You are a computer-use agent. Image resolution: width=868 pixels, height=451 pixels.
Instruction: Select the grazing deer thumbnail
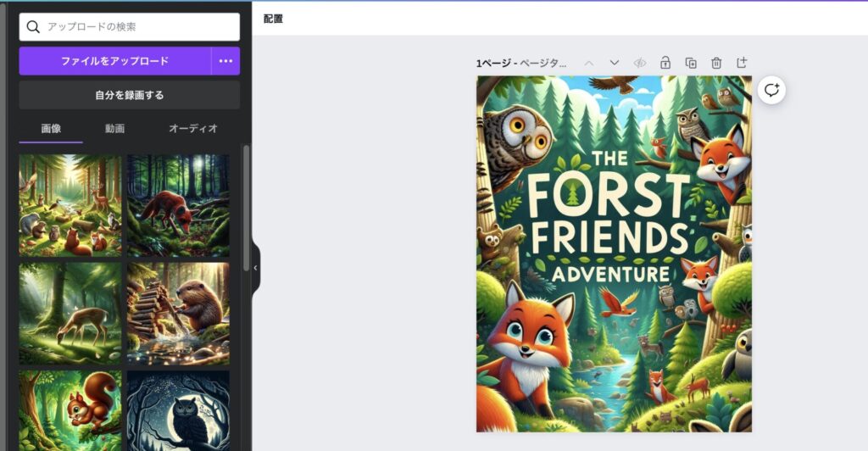tap(70, 314)
